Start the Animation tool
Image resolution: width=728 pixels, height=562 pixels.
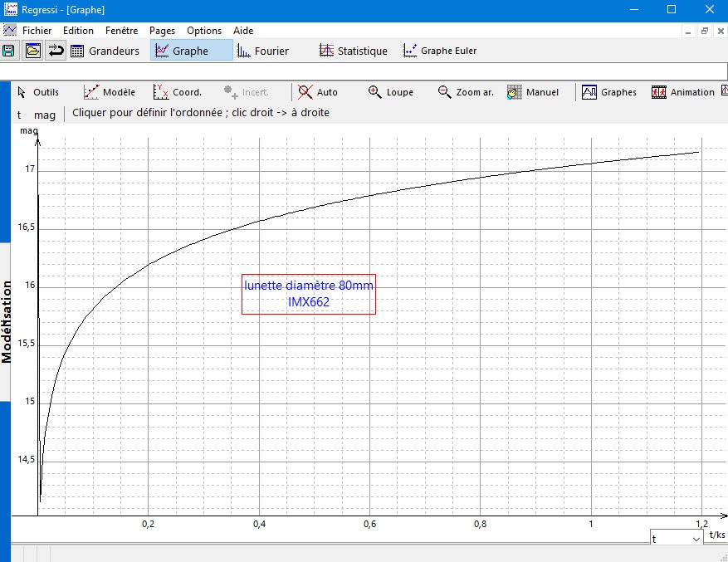point(682,92)
